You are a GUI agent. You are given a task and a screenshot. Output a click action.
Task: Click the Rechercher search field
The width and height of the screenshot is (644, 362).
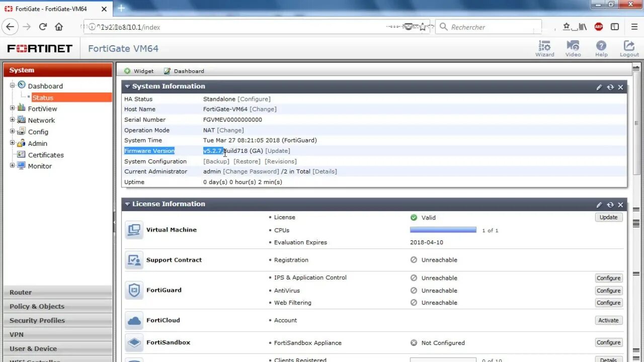pyautogui.click(x=489, y=27)
